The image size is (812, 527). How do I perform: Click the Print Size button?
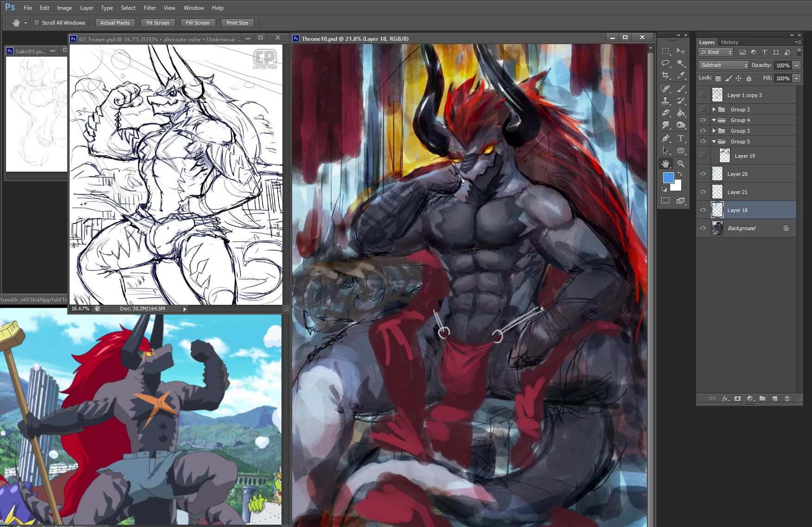click(x=237, y=23)
